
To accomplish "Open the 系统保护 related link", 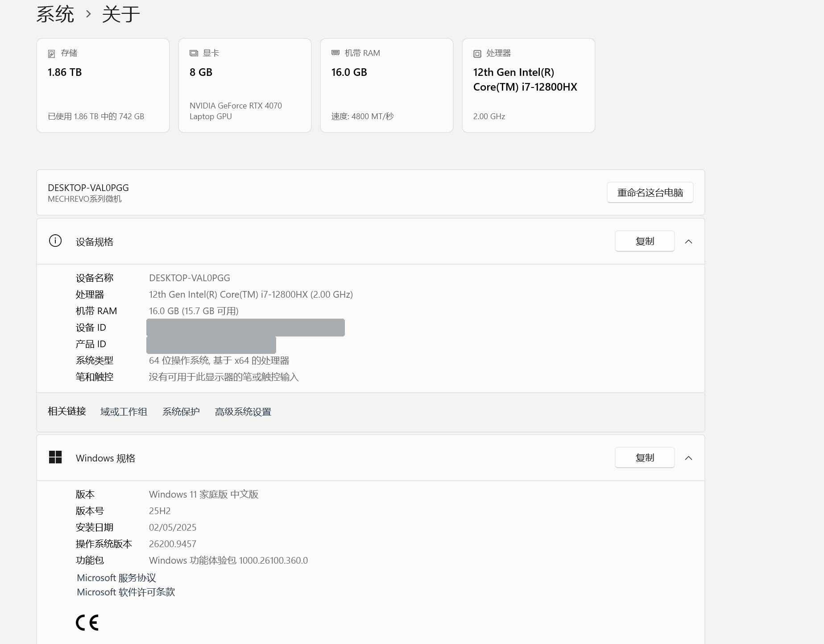I will click(x=181, y=411).
